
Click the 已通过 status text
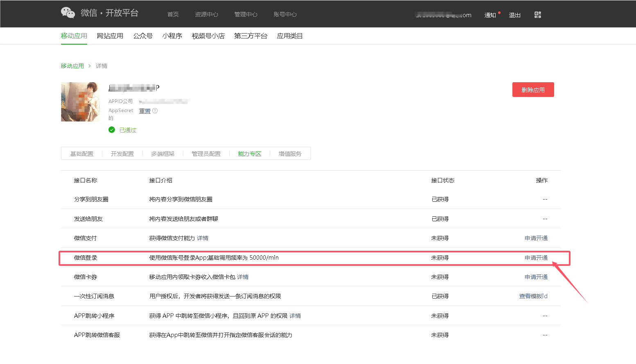coord(128,130)
